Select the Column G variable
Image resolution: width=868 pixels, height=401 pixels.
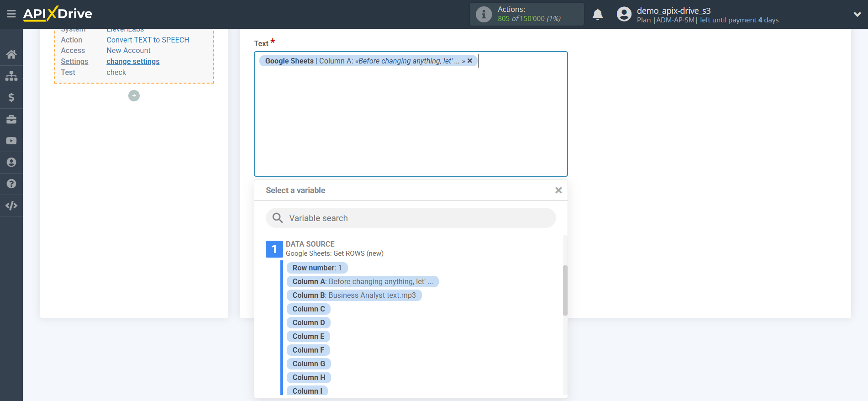tap(309, 364)
